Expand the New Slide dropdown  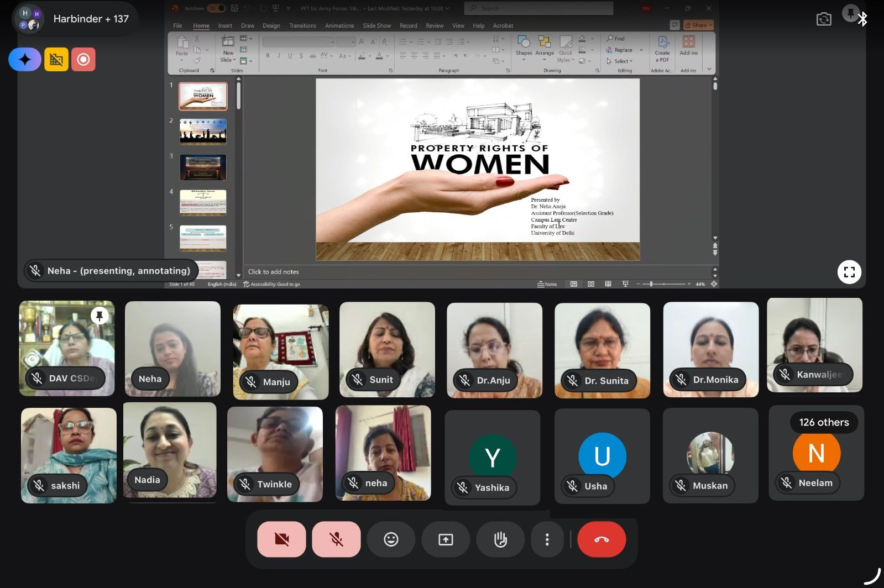[x=228, y=60]
